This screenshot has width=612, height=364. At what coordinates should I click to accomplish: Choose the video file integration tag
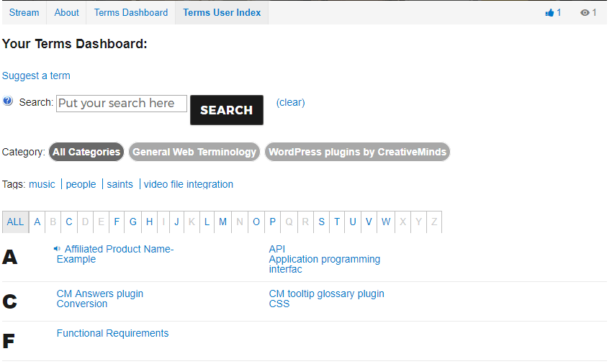click(188, 184)
